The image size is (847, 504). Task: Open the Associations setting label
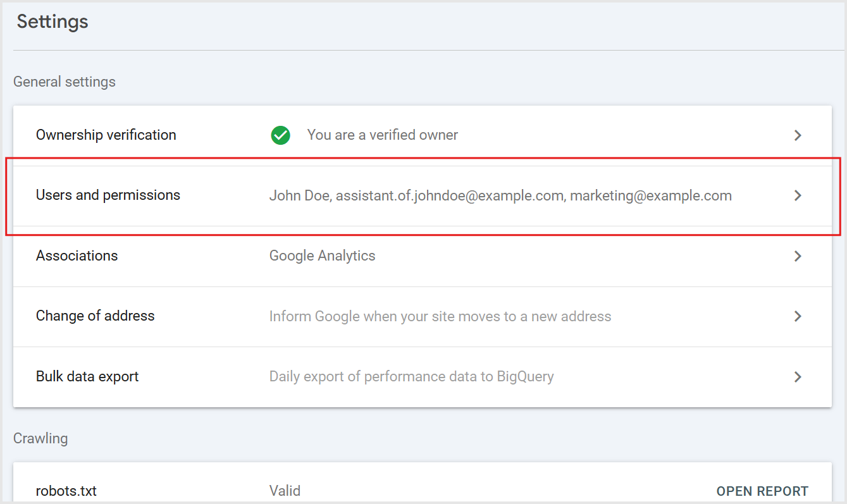[x=77, y=256]
